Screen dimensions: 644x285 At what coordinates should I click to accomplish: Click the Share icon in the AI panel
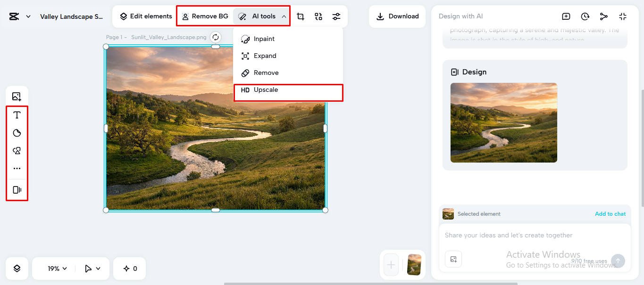click(x=604, y=16)
